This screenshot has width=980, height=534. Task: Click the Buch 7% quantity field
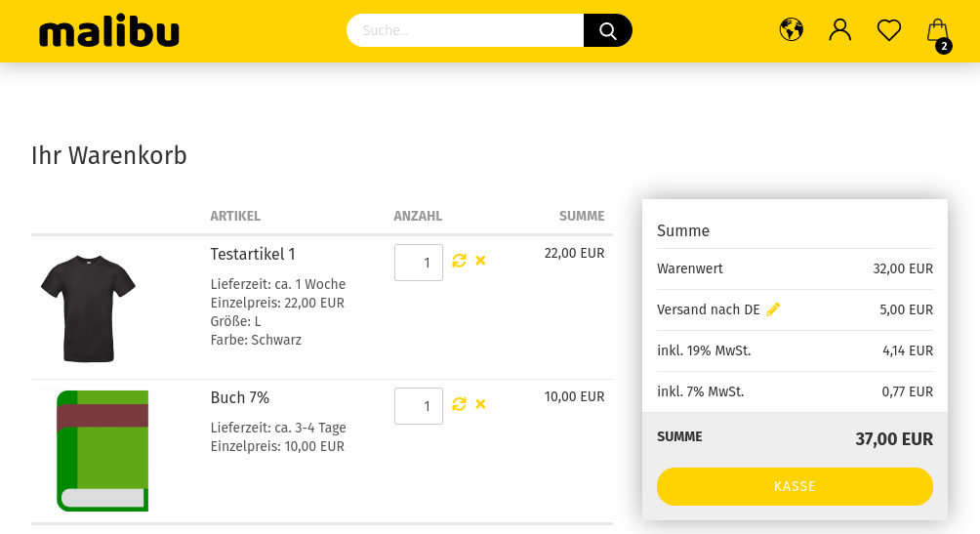tap(419, 406)
